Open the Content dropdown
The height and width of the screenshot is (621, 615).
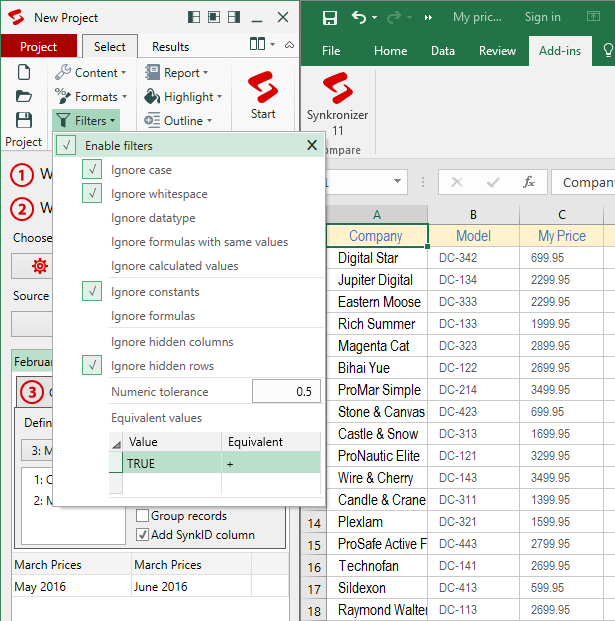pos(91,73)
